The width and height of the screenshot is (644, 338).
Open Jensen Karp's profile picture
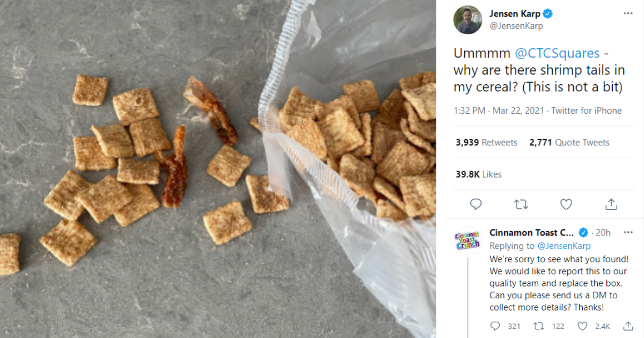(x=467, y=20)
